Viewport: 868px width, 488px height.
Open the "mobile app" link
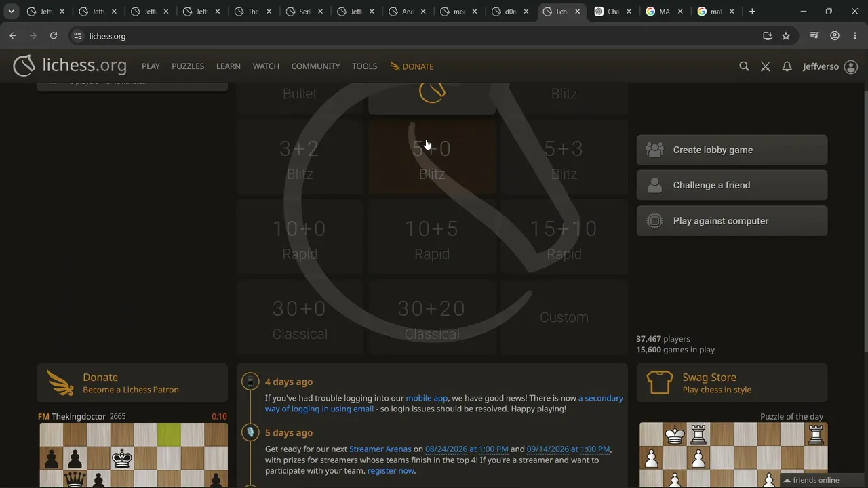pos(427,398)
